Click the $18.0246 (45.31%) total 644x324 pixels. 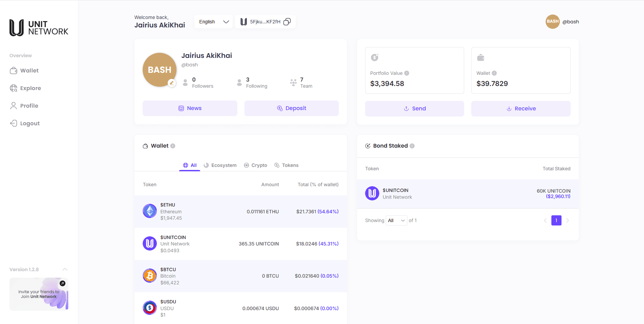[x=317, y=244]
